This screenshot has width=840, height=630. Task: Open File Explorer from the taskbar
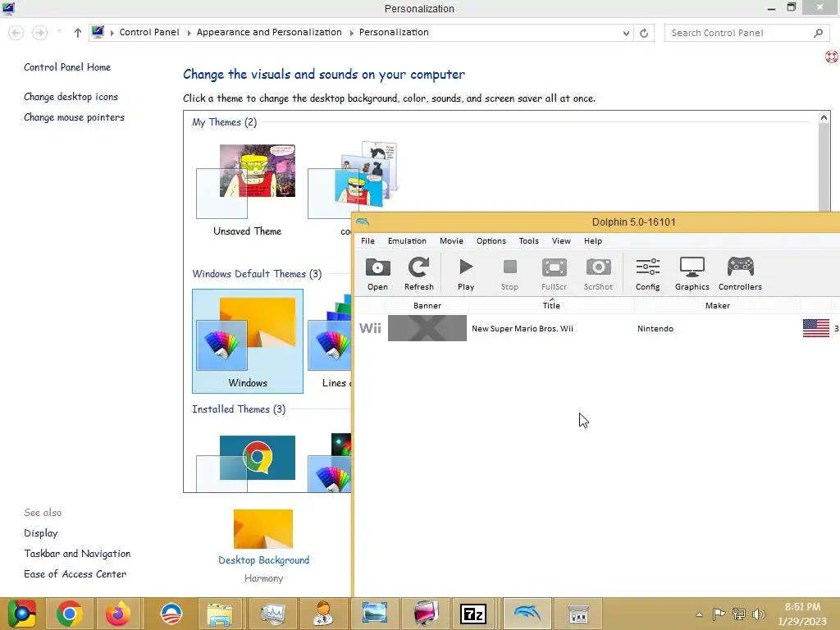coord(220,614)
